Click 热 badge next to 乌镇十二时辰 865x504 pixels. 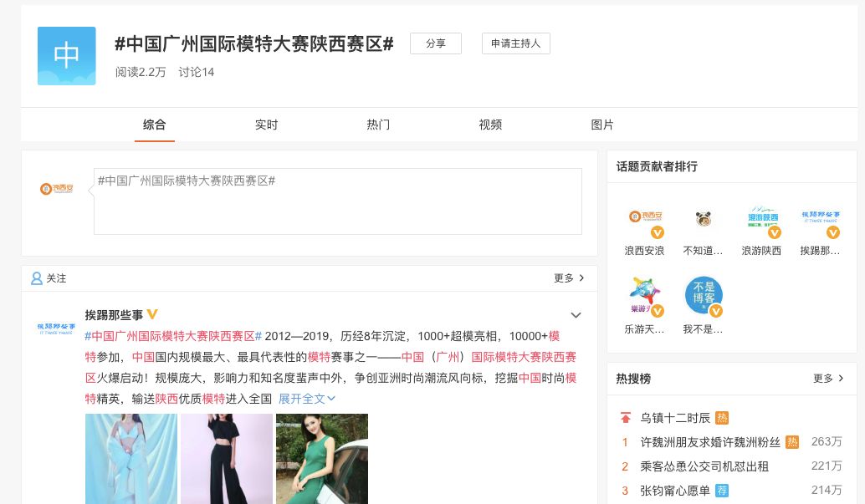[x=722, y=418]
